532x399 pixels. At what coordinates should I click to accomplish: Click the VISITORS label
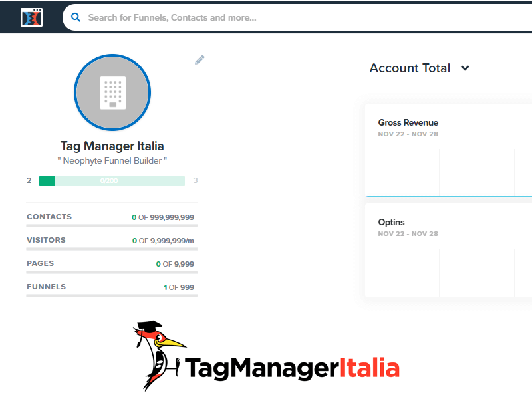point(46,240)
